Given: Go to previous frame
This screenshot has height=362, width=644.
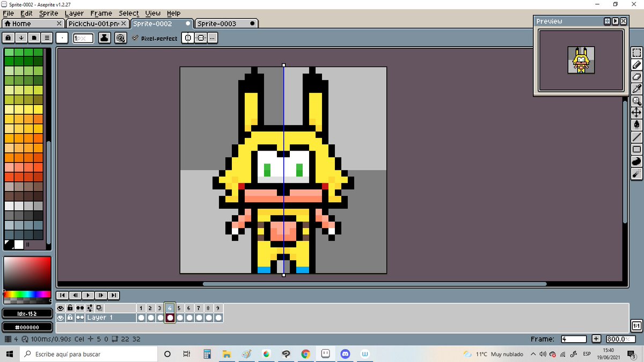Looking at the screenshot, I should [x=75, y=295].
